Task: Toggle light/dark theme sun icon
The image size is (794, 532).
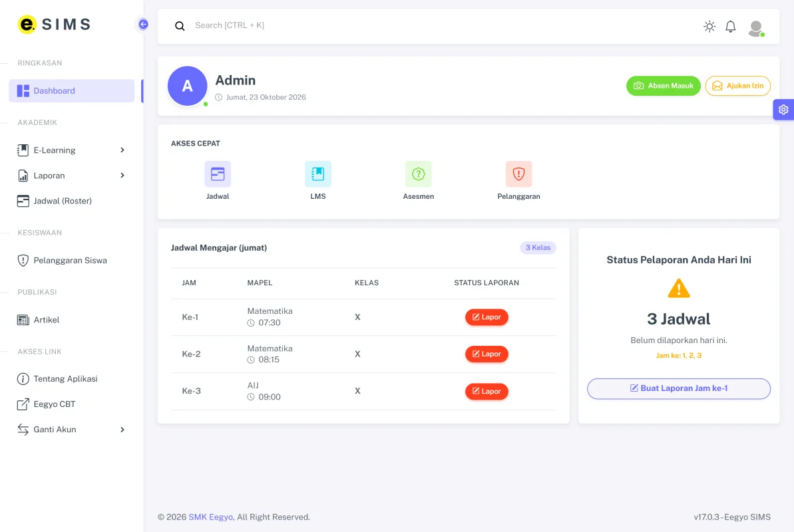Action: (709, 27)
